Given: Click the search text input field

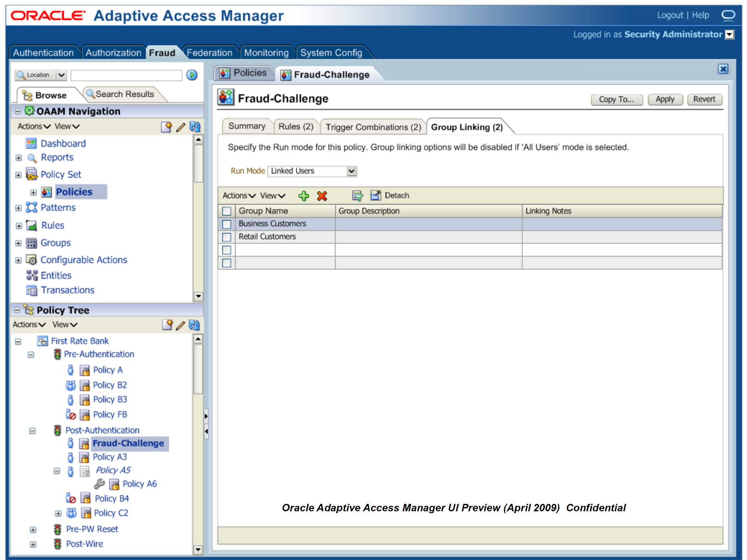Looking at the screenshot, I should pyautogui.click(x=126, y=75).
